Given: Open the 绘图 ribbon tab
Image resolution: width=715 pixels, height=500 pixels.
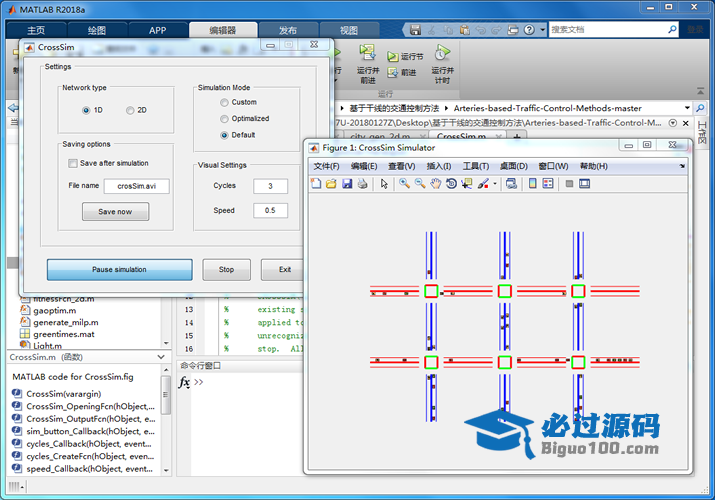Looking at the screenshot, I should [97, 30].
